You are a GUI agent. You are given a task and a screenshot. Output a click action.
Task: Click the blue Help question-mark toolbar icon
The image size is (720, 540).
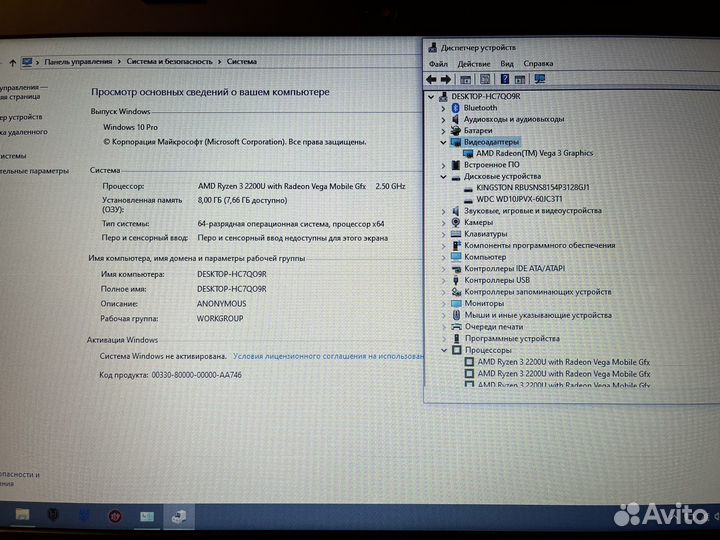tap(505, 79)
